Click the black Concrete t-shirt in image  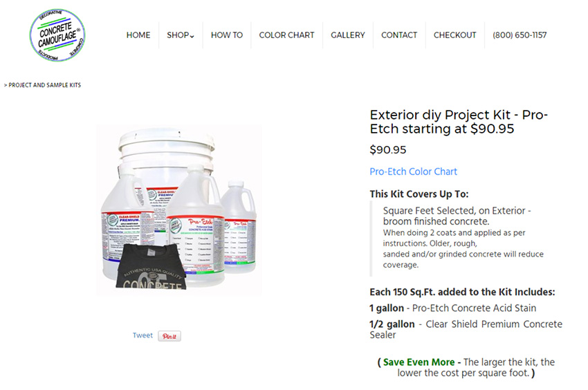151,267
